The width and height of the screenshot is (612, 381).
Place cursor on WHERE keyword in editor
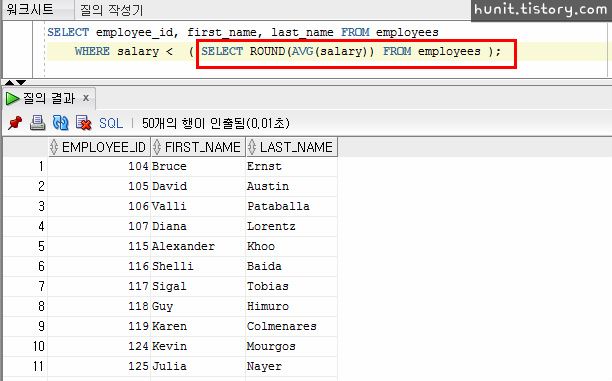[x=92, y=51]
